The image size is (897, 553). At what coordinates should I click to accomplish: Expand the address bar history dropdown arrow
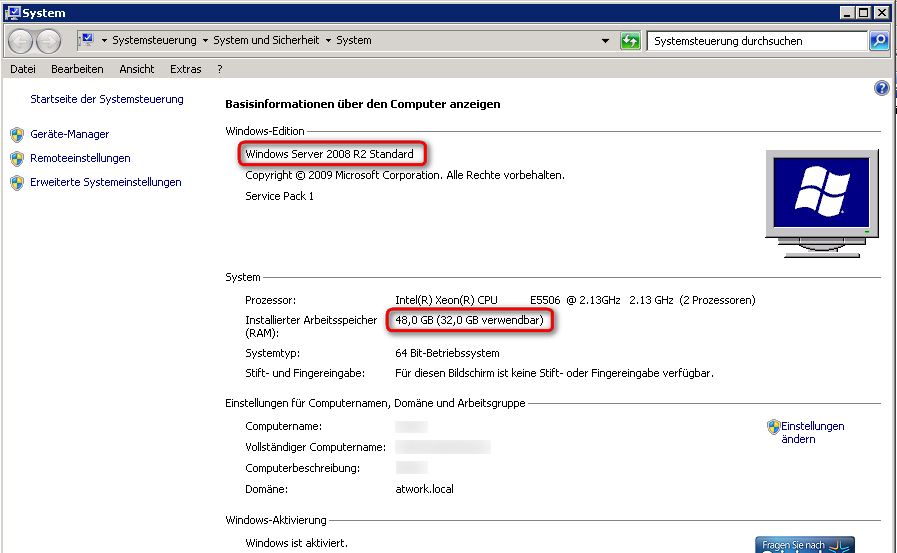click(x=605, y=41)
